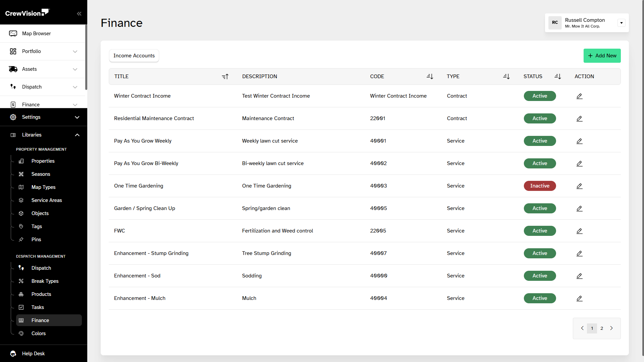
Task: Select page 1 in pagination
Action: pos(592,328)
